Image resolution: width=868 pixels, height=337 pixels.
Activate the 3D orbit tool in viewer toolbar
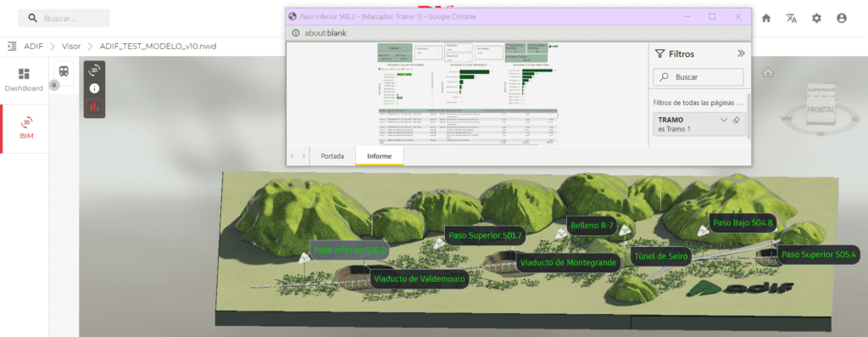[94, 70]
